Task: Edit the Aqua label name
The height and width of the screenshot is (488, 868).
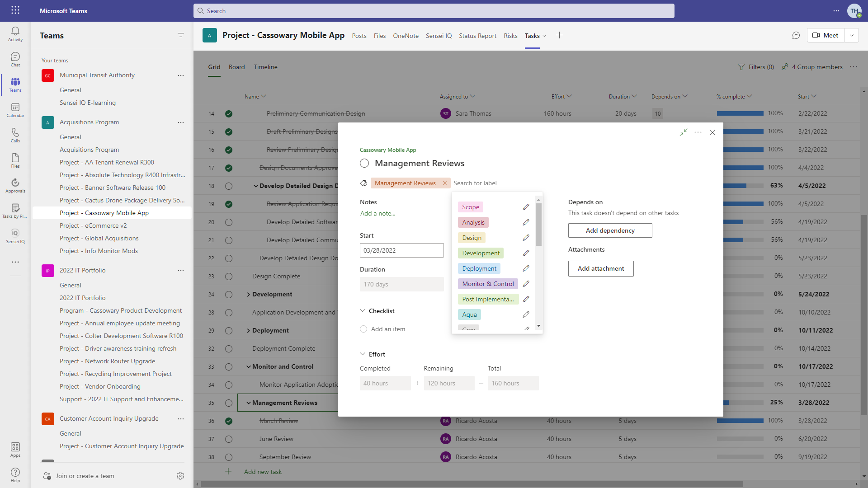Action: [526, 314]
